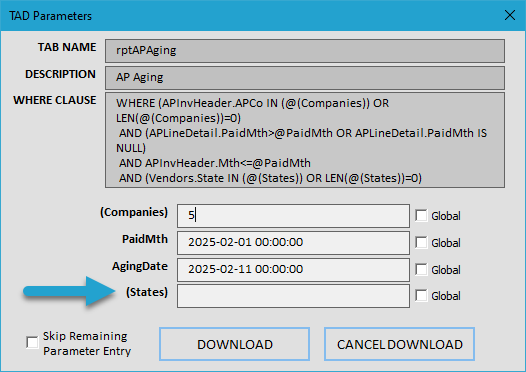Click the (States) field label
This screenshot has height=372, width=526.
[x=147, y=292]
